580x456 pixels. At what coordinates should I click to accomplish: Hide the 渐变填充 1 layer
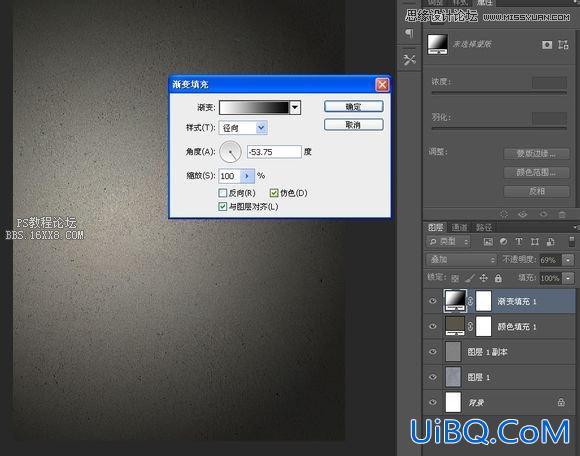click(x=432, y=301)
